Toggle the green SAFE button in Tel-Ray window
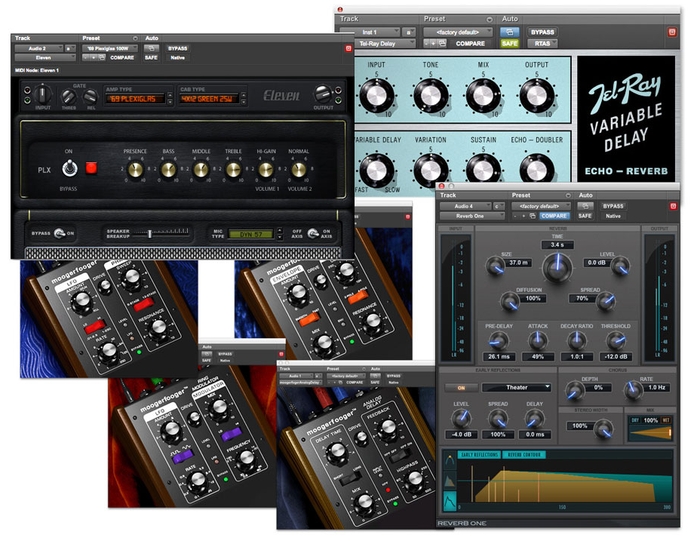This screenshot has width=700, height=541. pyautogui.click(x=509, y=44)
